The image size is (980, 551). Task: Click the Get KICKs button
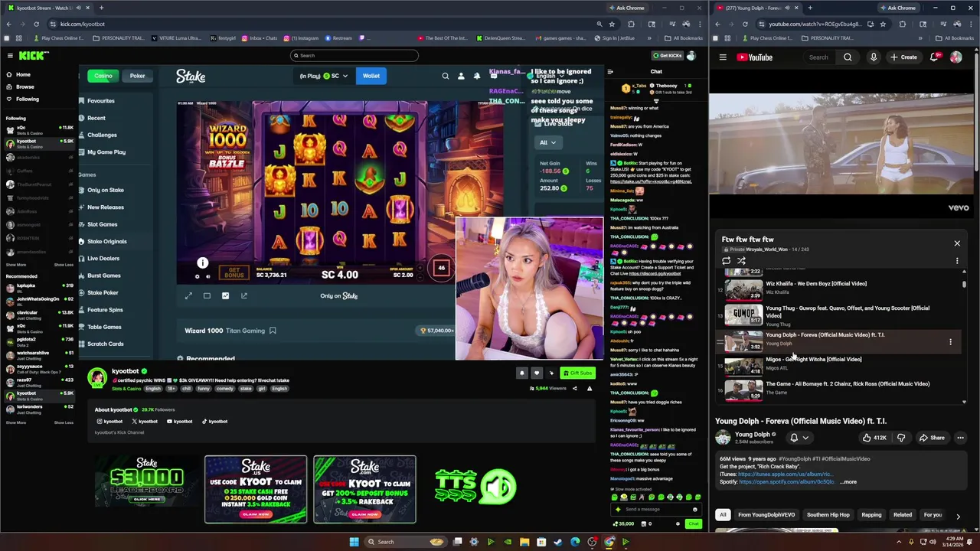666,56
